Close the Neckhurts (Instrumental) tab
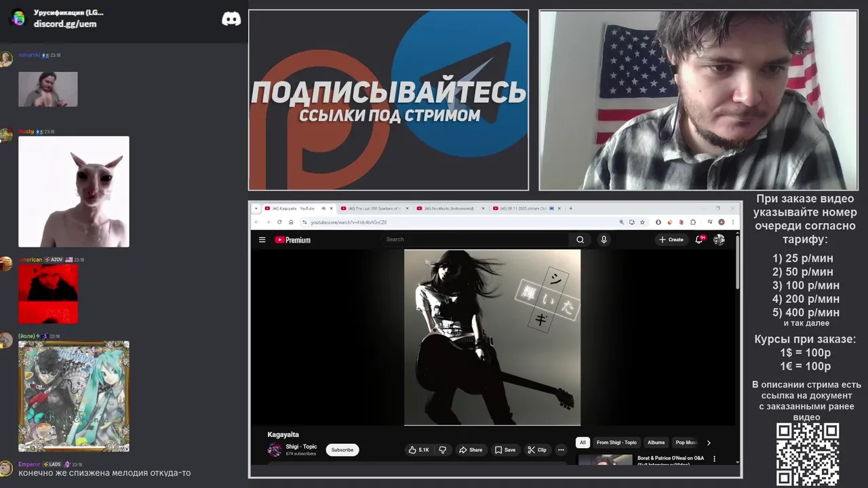 483,208
